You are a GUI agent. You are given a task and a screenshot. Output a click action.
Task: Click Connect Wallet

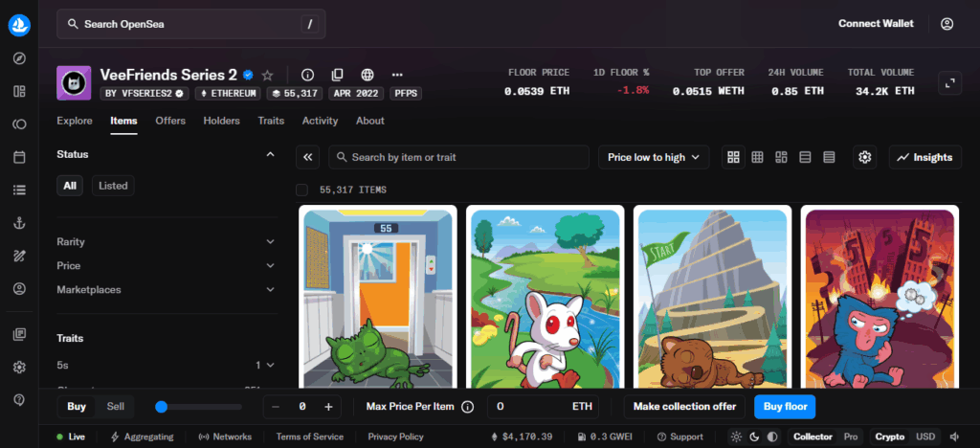(877, 24)
